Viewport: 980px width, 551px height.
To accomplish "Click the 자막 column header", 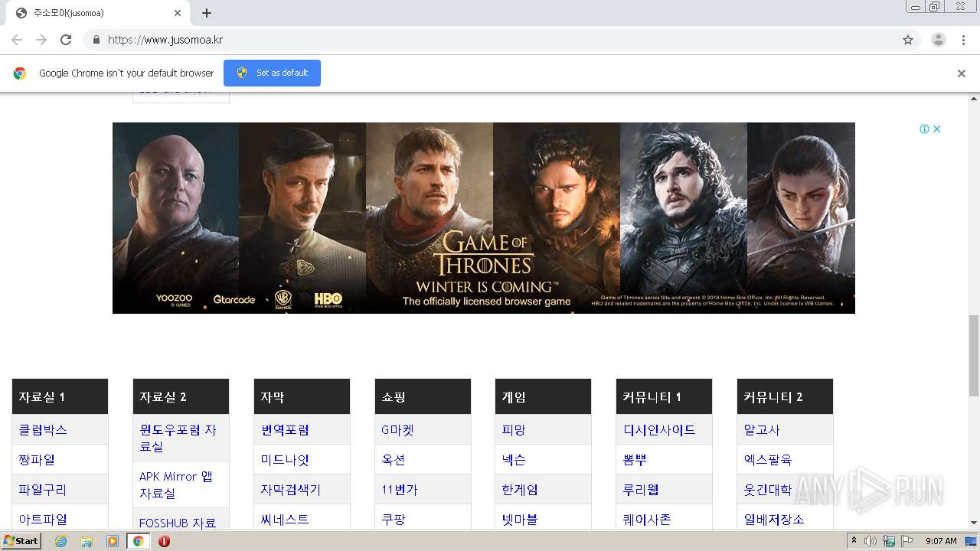I will [x=302, y=396].
